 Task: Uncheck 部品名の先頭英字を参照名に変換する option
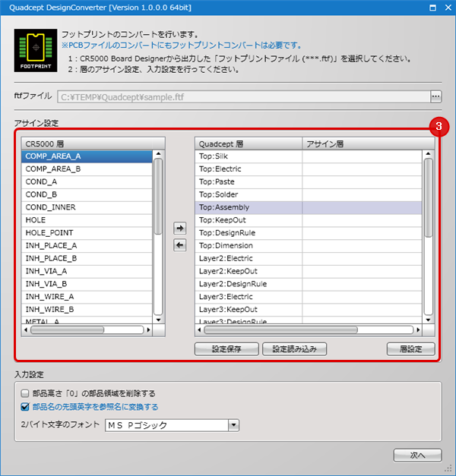pos(25,406)
